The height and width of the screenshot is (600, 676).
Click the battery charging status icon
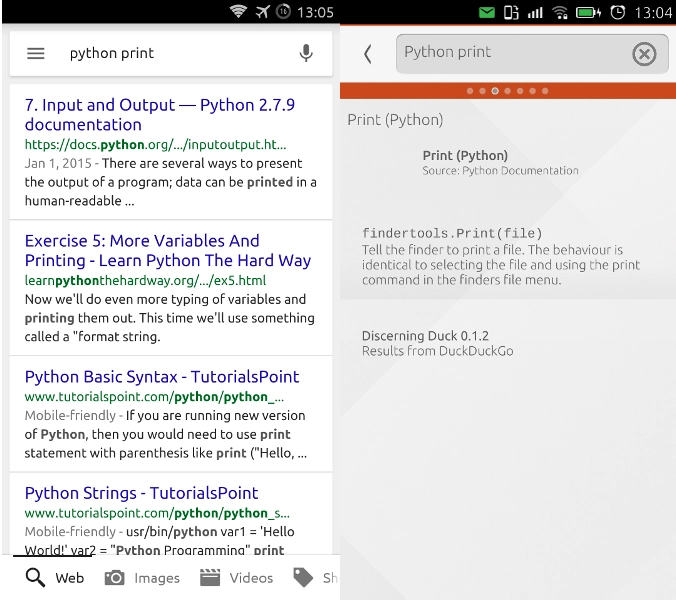tap(588, 13)
